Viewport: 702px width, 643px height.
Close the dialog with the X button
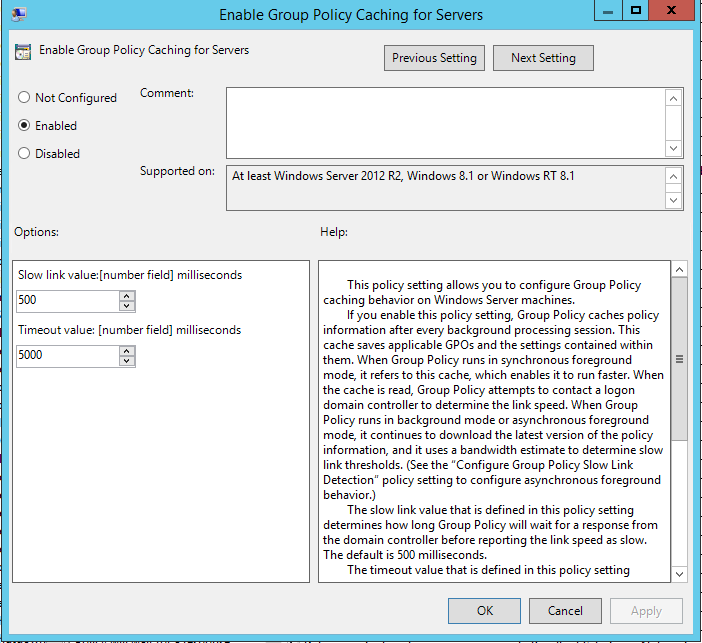[671, 10]
